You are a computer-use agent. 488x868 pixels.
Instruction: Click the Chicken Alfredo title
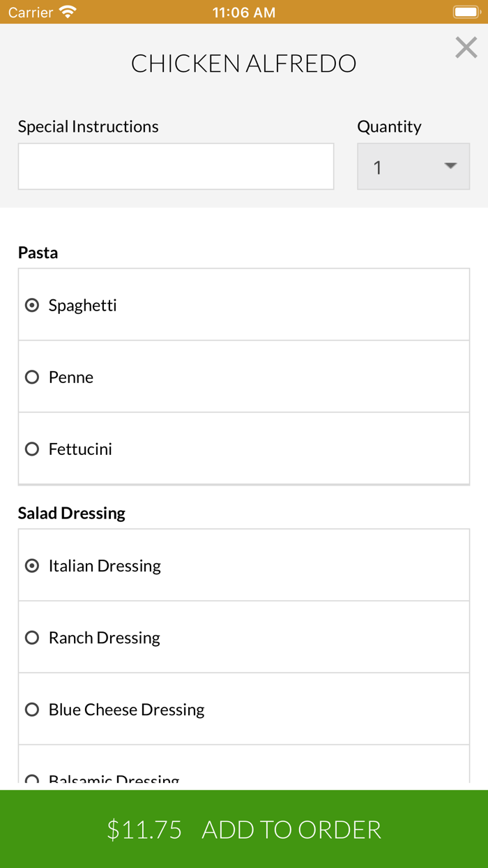244,64
